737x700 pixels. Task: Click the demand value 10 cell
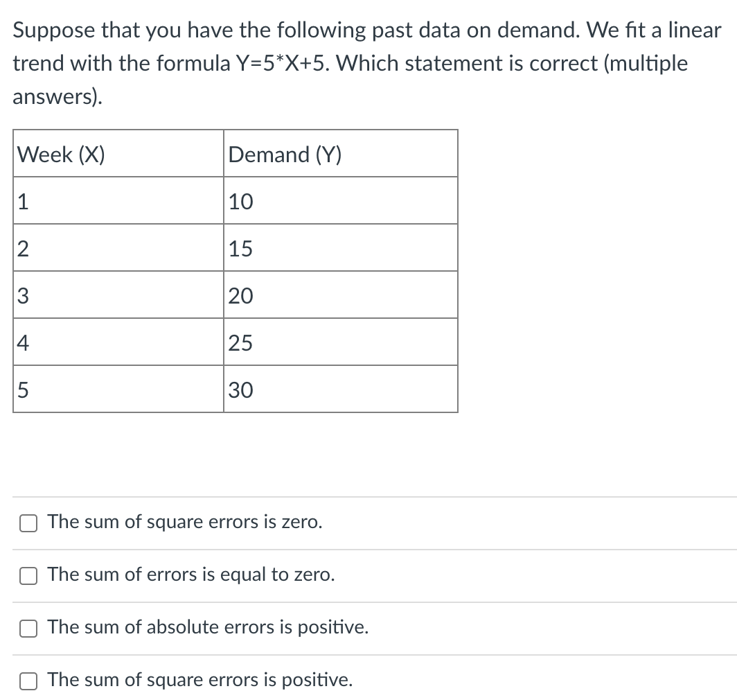pyautogui.click(x=340, y=201)
